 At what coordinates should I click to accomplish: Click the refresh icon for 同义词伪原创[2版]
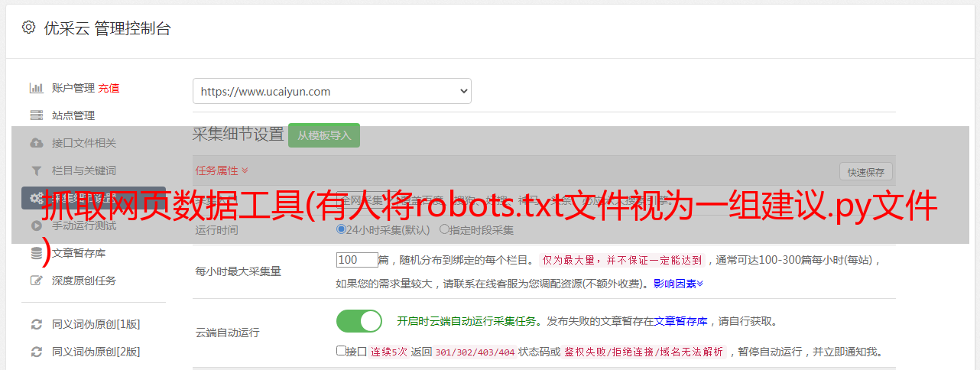pos(36,352)
